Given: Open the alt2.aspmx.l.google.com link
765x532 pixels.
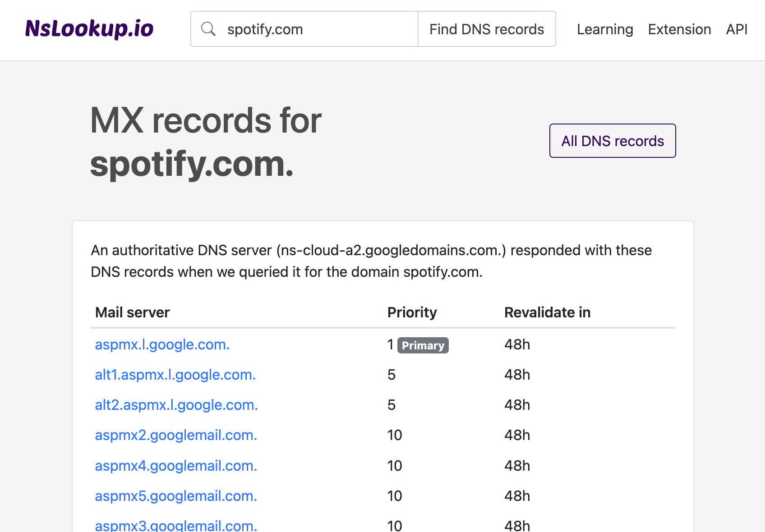Looking at the screenshot, I should pyautogui.click(x=176, y=404).
